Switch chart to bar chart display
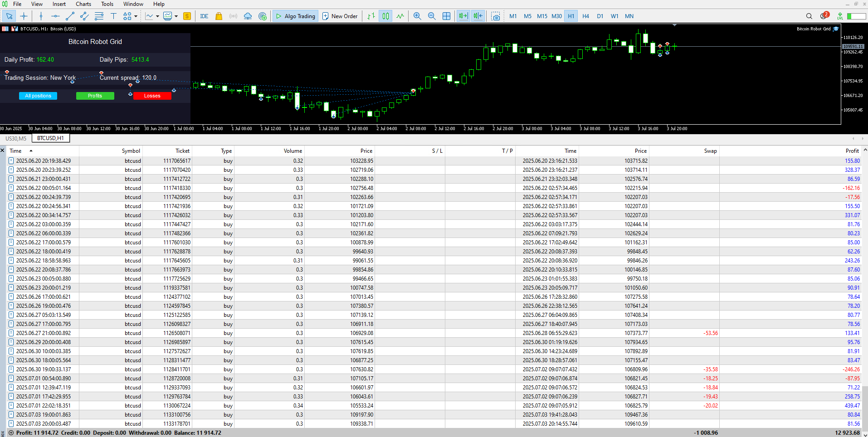868x437 pixels. click(x=371, y=16)
